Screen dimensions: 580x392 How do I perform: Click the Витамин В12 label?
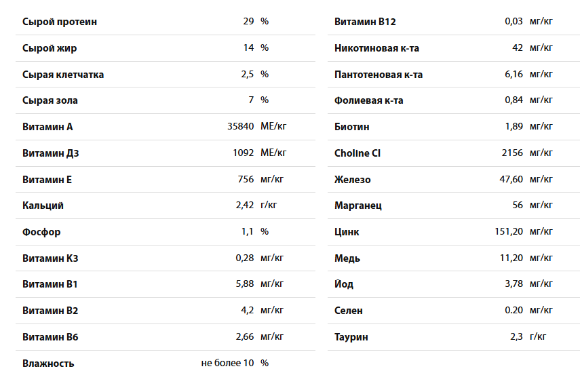click(365, 22)
